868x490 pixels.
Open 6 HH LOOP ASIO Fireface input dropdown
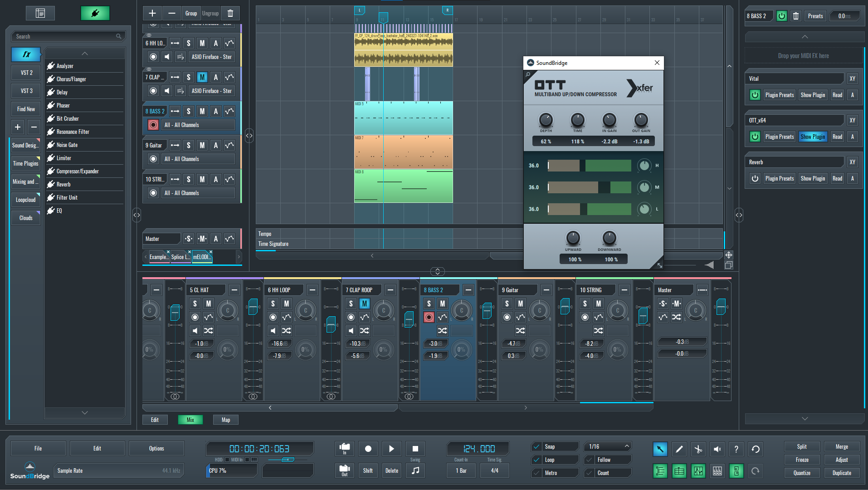pyautogui.click(x=211, y=57)
